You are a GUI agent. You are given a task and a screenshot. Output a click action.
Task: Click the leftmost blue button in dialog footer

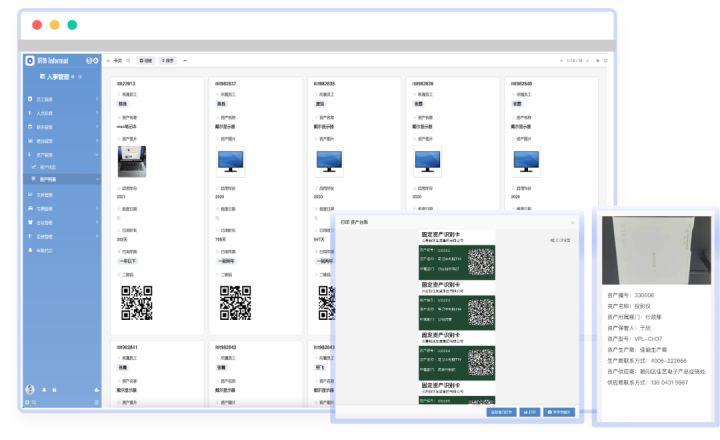pos(500,411)
